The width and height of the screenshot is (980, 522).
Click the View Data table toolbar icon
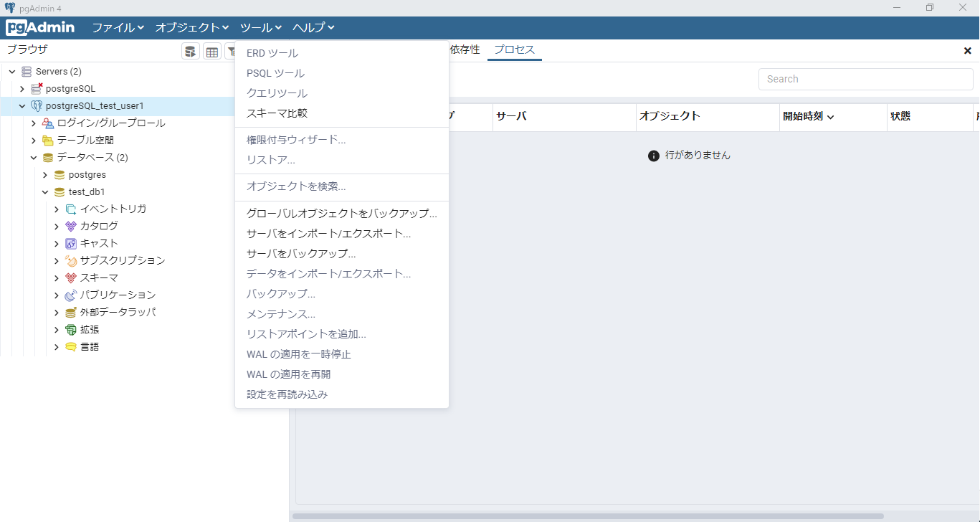[x=212, y=52]
